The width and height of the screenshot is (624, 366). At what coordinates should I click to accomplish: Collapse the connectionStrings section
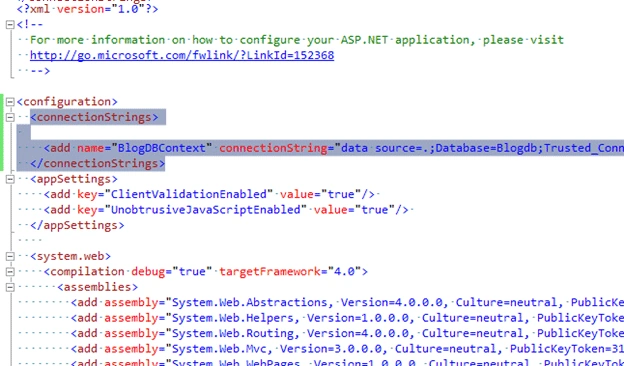[x=10, y=117]
